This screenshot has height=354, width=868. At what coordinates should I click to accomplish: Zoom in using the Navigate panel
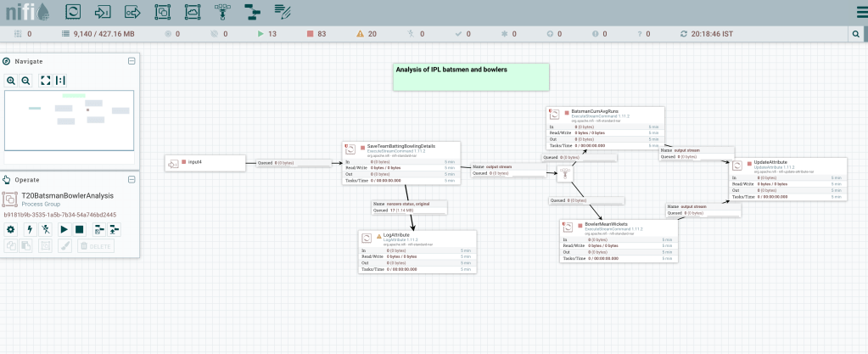pyautogui.click(x=11, y=80)
